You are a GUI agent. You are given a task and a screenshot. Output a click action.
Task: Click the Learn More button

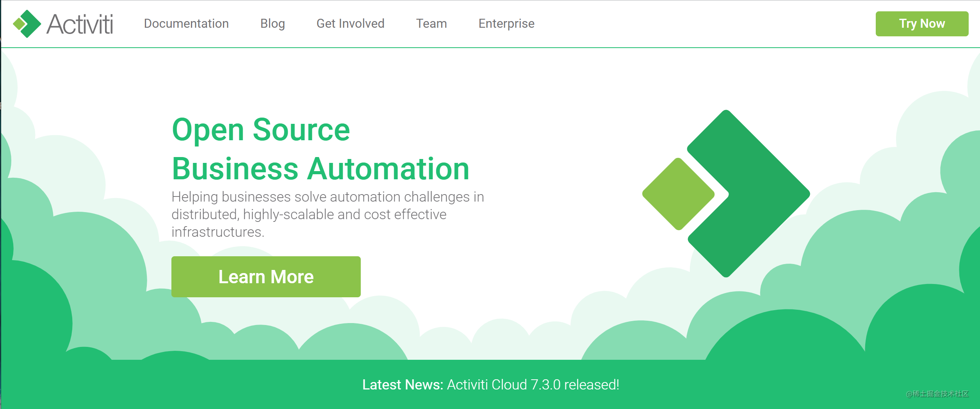coord(266,277)
